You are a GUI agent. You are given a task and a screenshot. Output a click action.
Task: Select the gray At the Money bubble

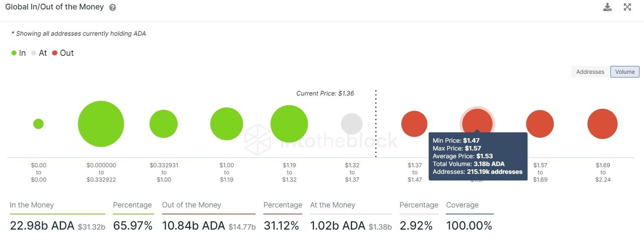pos(351,123)
